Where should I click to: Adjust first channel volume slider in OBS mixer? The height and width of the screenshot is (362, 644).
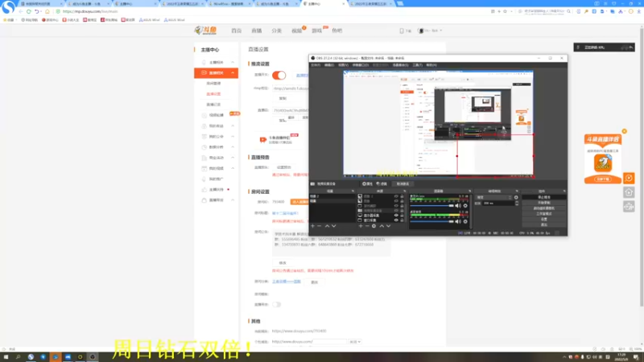432,206
